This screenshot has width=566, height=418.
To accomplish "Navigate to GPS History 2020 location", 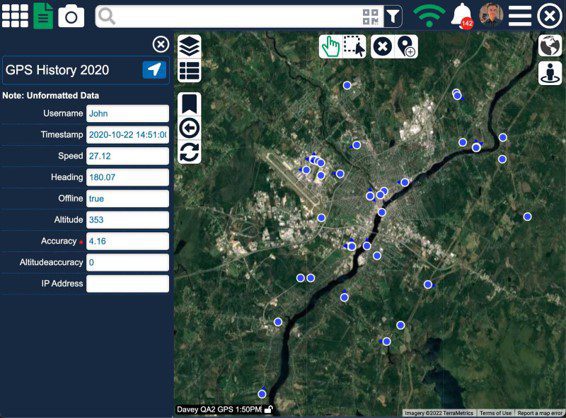I will 154,70.
